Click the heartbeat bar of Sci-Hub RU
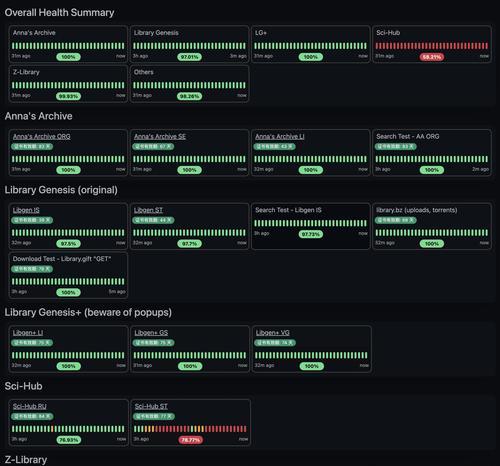The height and width of the screenshot is (466, 500). coord(68,429)
